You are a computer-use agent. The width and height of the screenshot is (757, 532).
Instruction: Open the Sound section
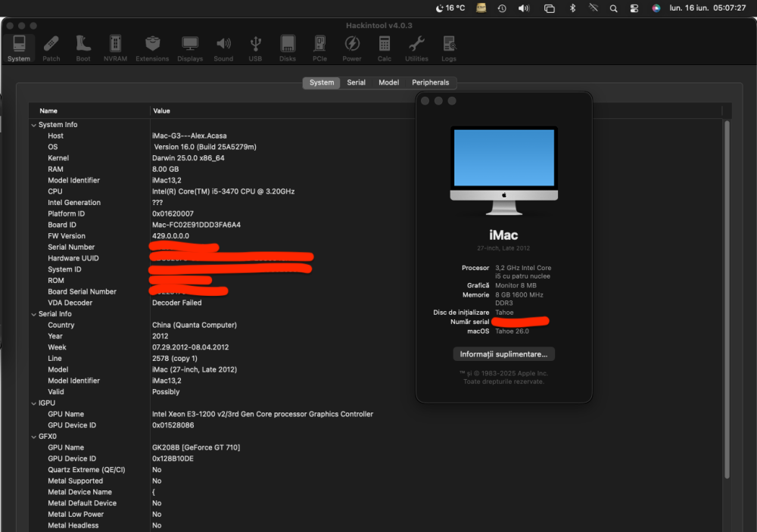point(223,48)
